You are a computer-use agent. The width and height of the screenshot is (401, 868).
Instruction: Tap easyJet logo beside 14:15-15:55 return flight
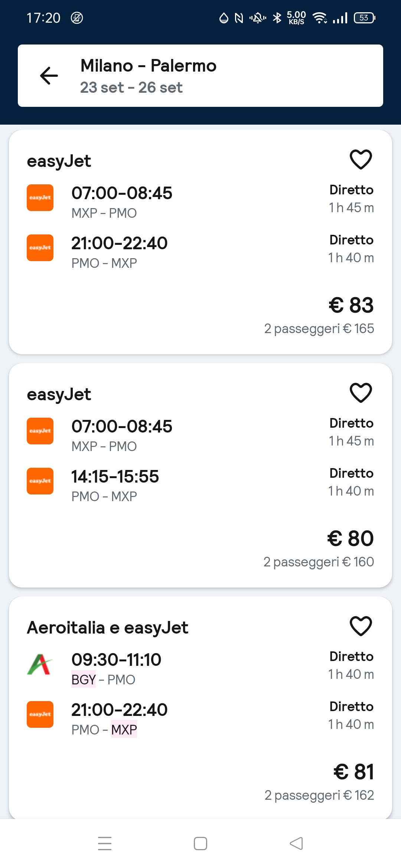40,481
